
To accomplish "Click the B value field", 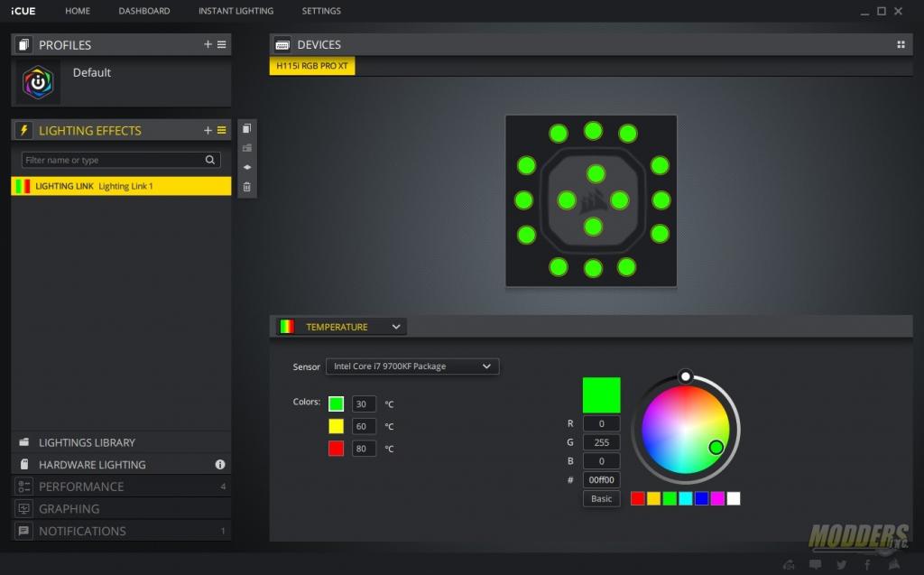I will click(x=601, y=461).
